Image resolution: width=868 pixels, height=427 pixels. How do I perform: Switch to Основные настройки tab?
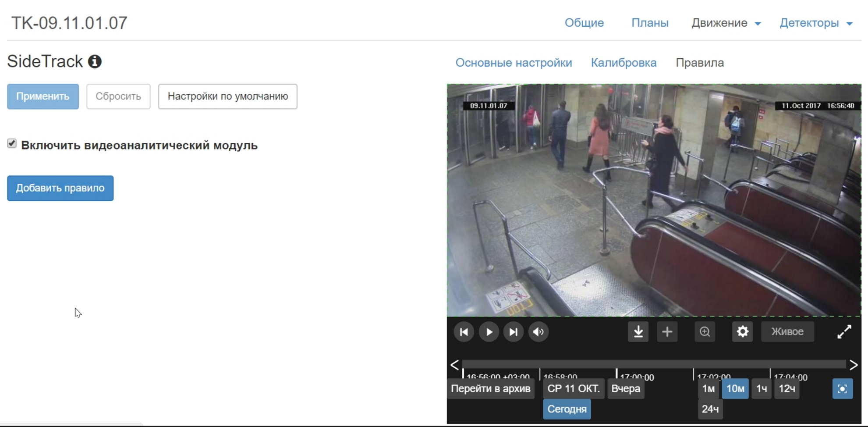(514, 63)
